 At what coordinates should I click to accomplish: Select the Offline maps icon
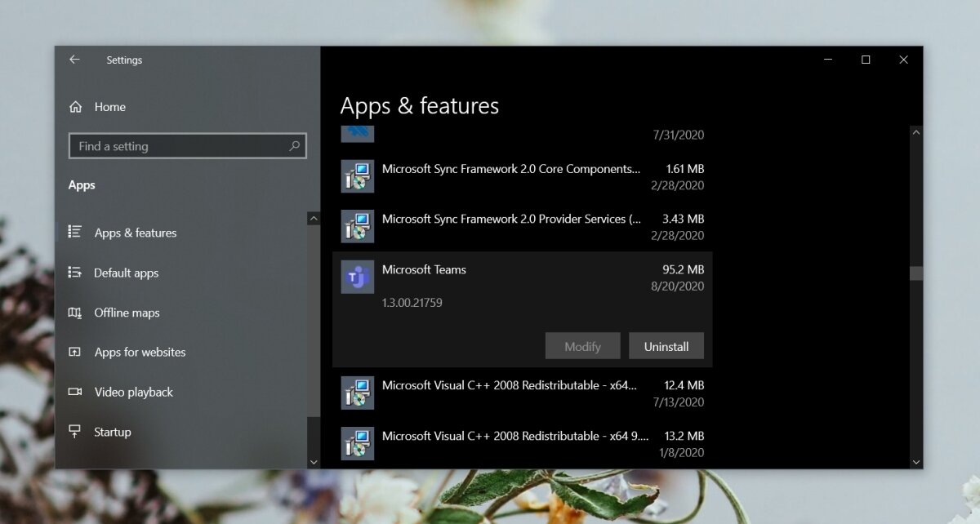pos(75,313)
